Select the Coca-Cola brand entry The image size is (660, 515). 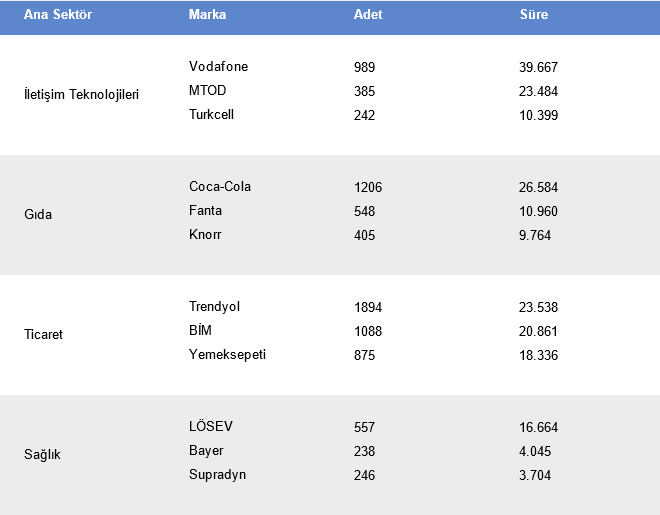(220, 187)
